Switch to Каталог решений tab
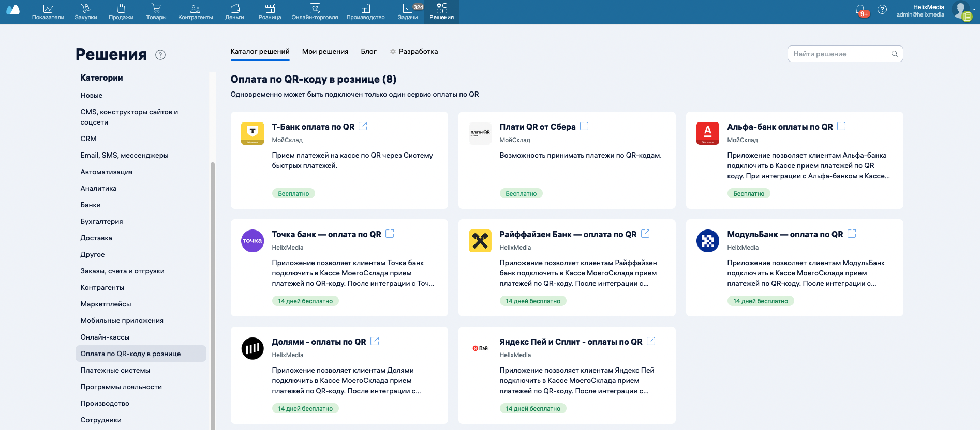 [260, 52]
